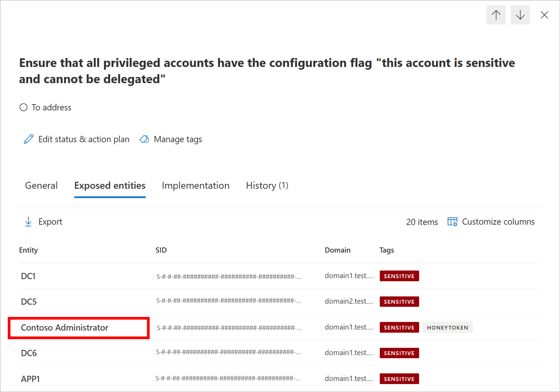Open entity DC1
Viewport: 560px width, 392px height.
28,276
